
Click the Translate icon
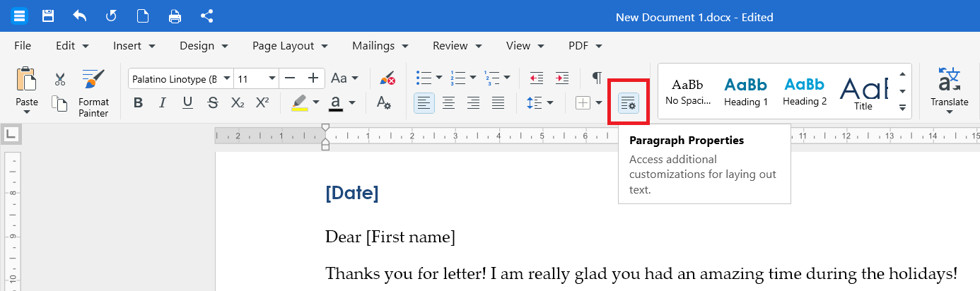(x=949, y=79)
